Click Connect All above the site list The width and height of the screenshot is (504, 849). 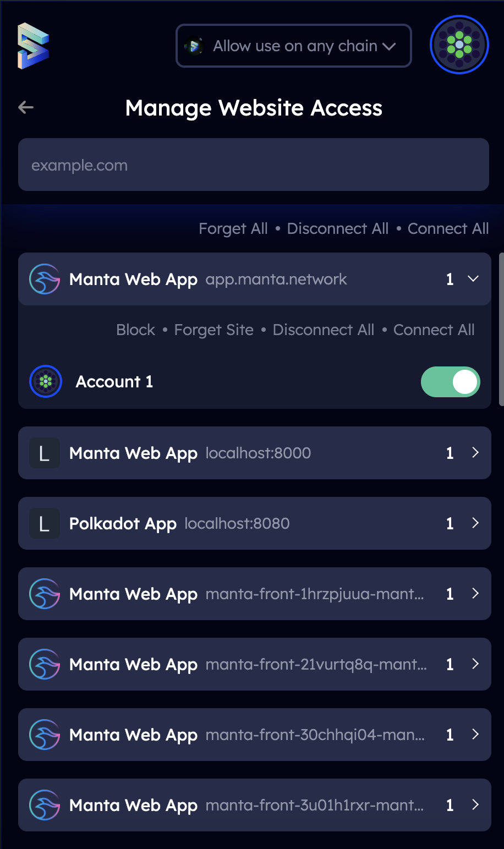[x=448, y=228]
